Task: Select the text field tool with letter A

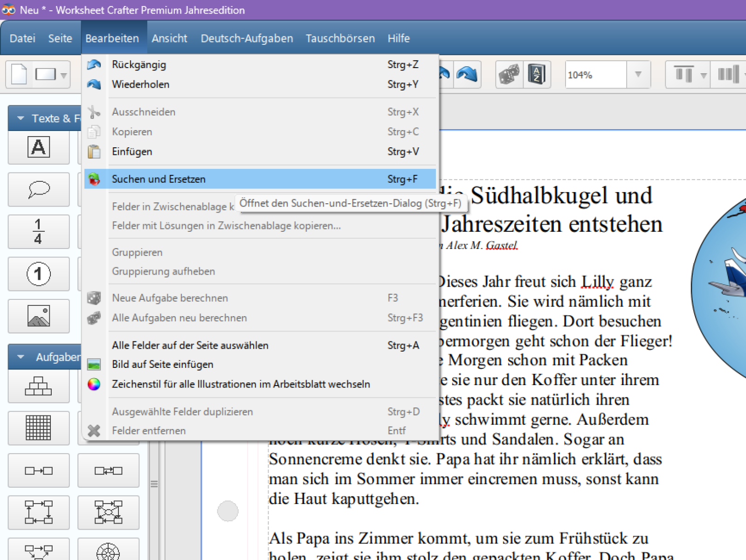Action: tap(39, 147)
